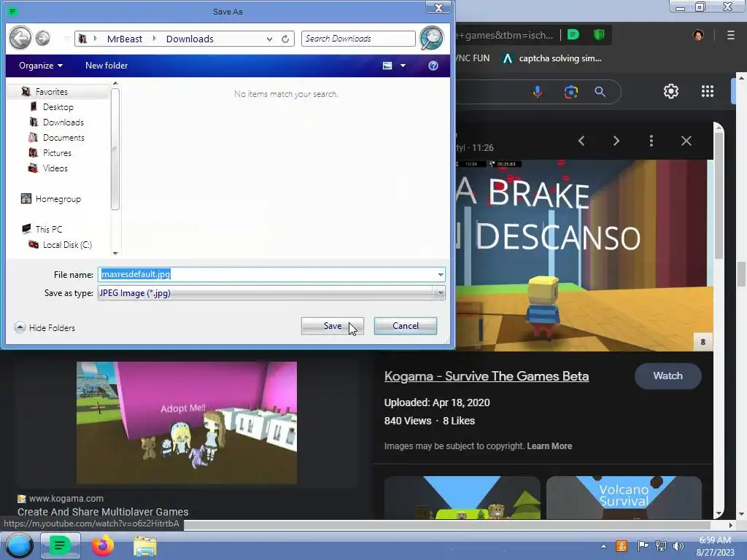Go to previous image in preview panel
The image size is (747, 560).
tap(581, 141)
